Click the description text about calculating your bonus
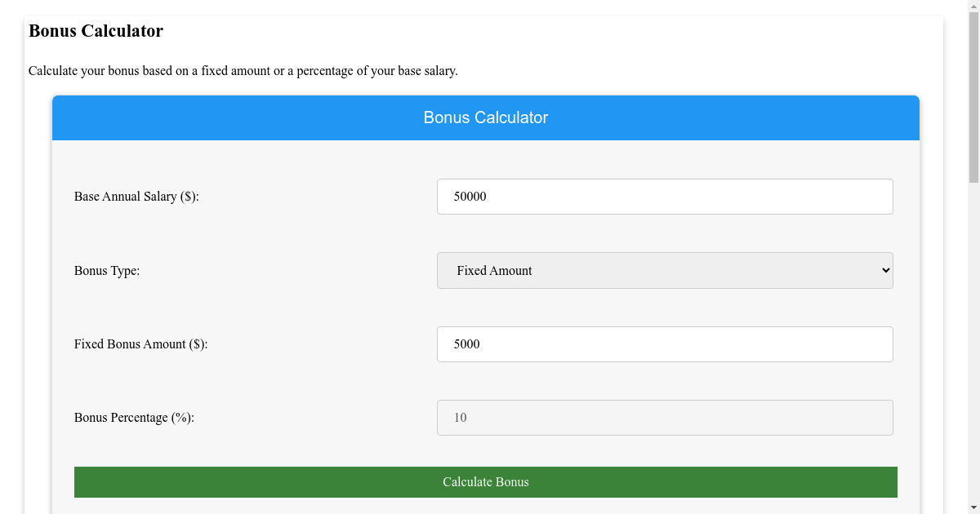This screenshot has height=514, width=980. (x=243, y=71)
